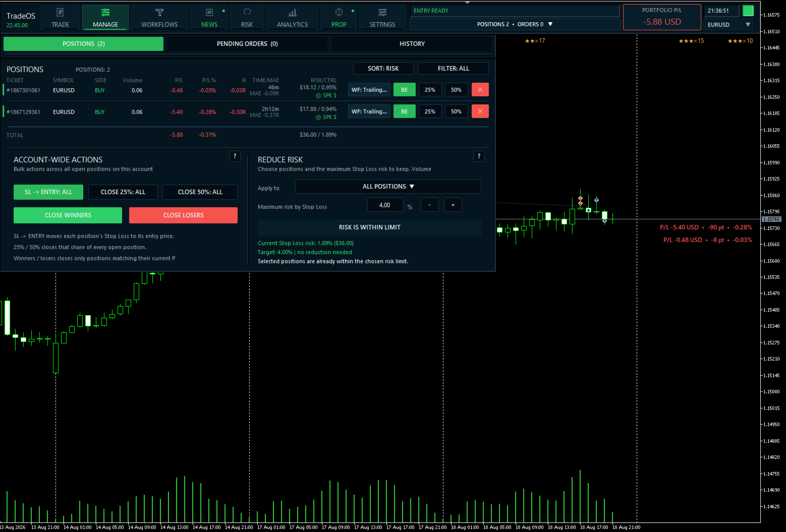Image resolution: width=786 pixels, height=532 pixels.
Task: Toggle the green status square beside clock
Action: click(x=748, y=11)
